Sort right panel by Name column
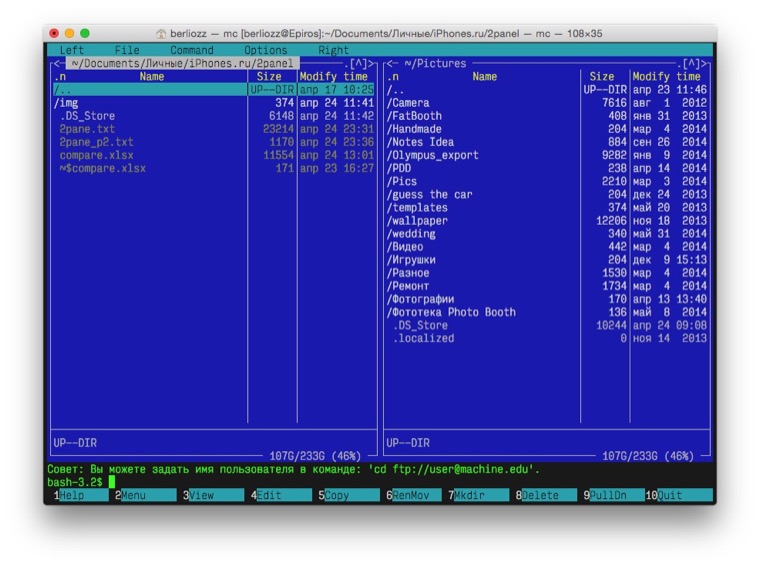Image resolution: width=760 pixels, height=567 pixels. pos(485,77)
